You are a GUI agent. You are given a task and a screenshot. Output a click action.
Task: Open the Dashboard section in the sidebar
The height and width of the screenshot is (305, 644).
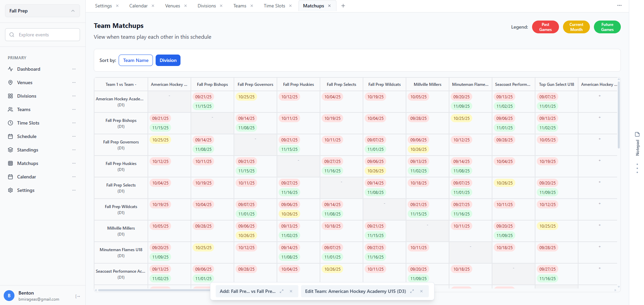(x=28, y=69)
